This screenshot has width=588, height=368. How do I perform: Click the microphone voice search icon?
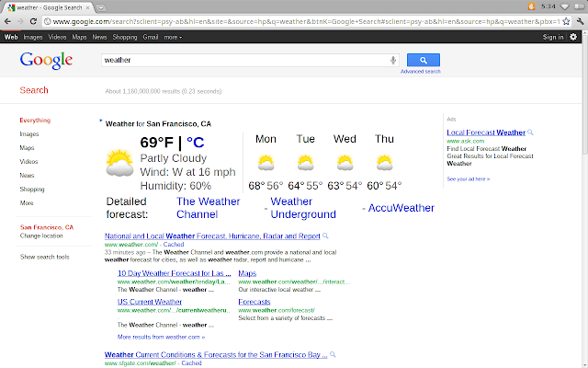click(x=393, y=60)
